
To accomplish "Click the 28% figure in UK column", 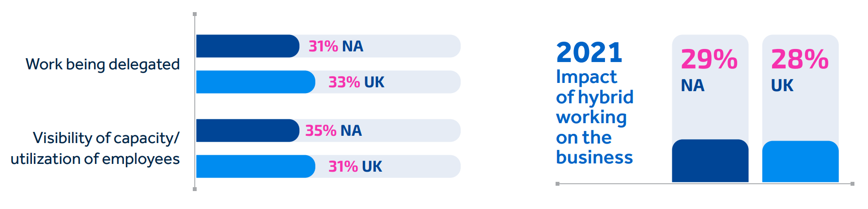I will pyautogui.click(x=800, y=59).
